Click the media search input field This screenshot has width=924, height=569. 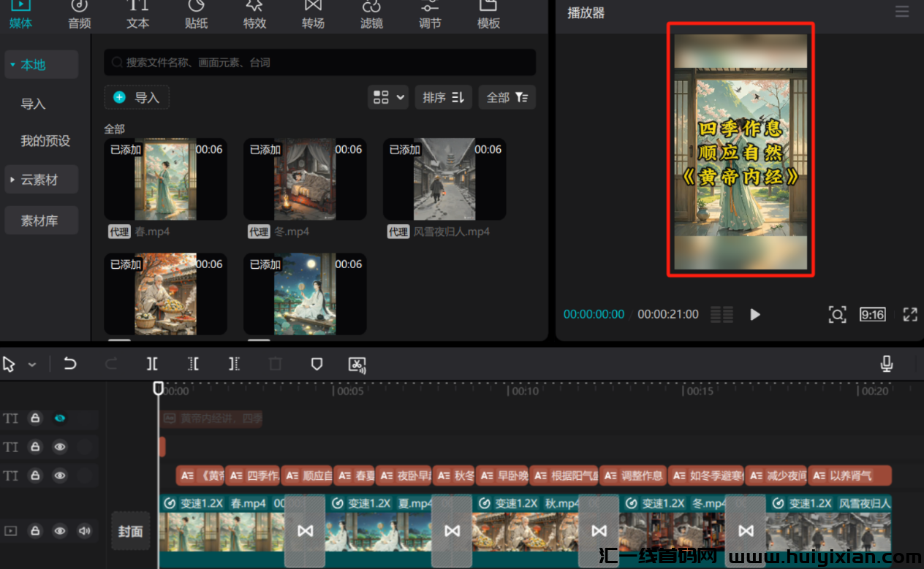(320, 63)
